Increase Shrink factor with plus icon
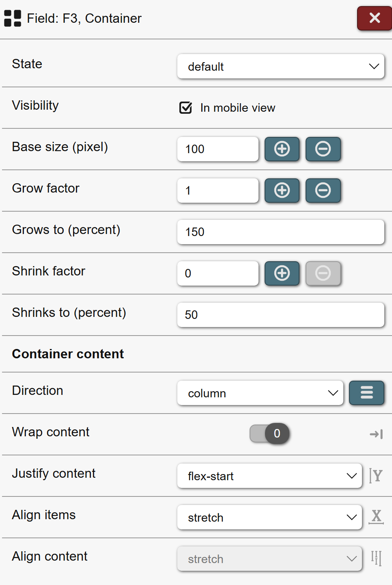 point(282,273)
